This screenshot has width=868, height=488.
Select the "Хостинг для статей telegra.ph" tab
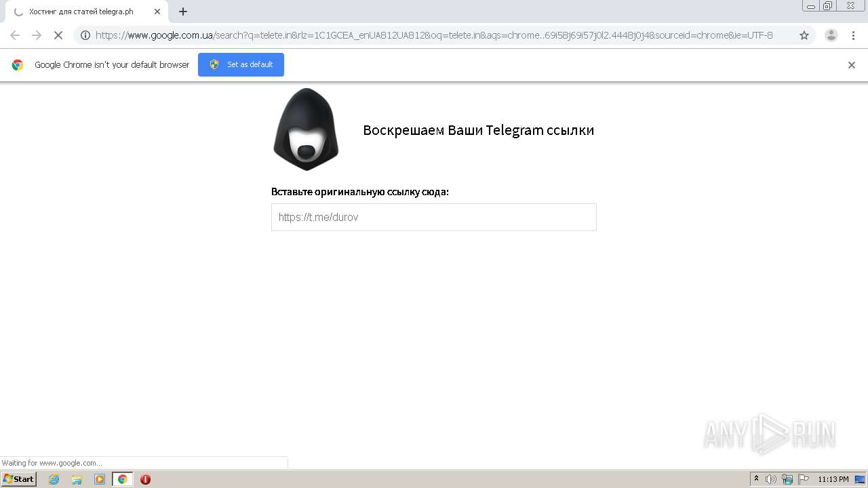coord(87,12)
